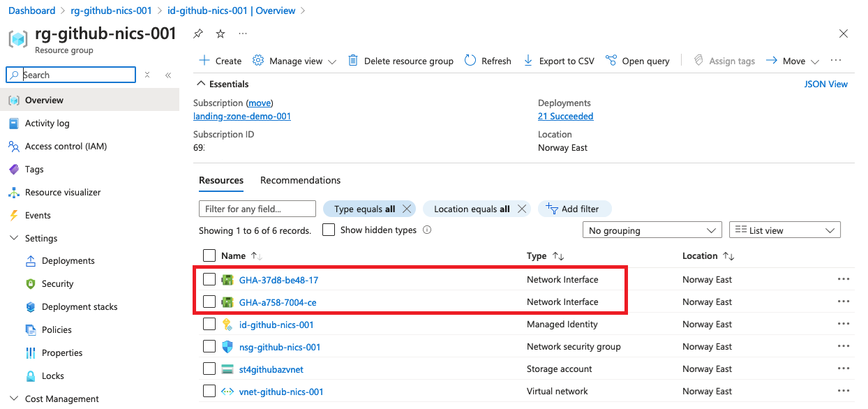Check the GHA-a758-7004-ce row checkbox
This screenshot has width=868, height=409.
tap(209, 302)
